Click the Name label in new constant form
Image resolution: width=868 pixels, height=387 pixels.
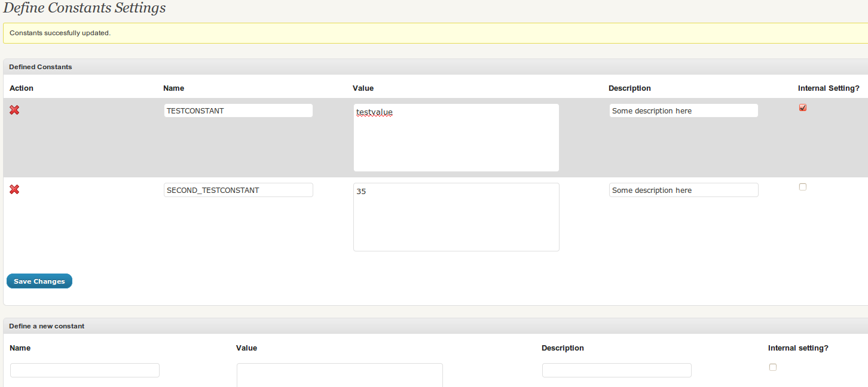20,348
